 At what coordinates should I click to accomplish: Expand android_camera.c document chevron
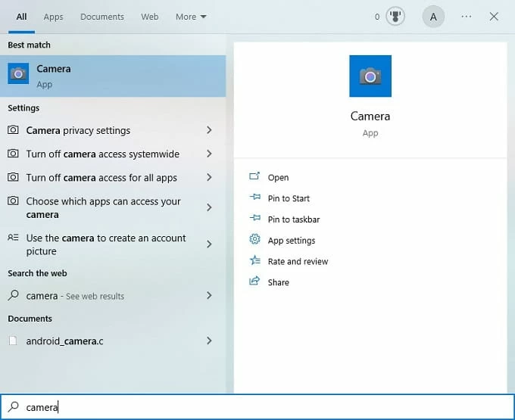209,341
